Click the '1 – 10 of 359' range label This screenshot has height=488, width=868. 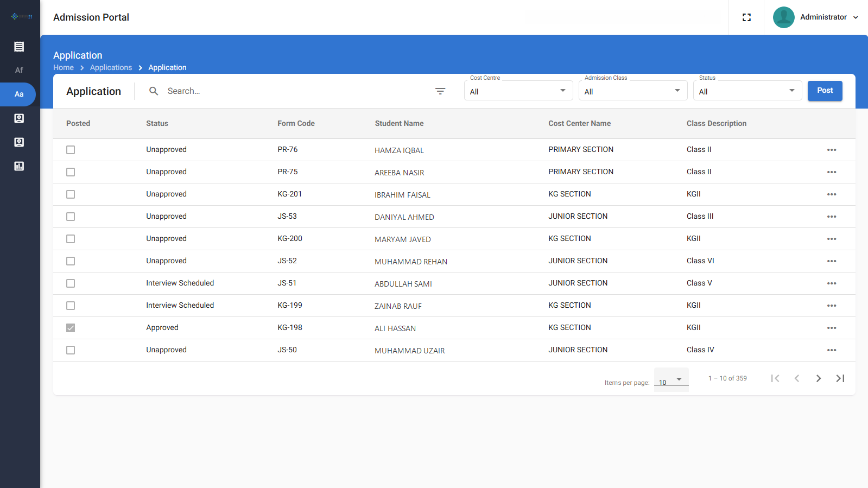pyautogui.click(x=727, y=378)
